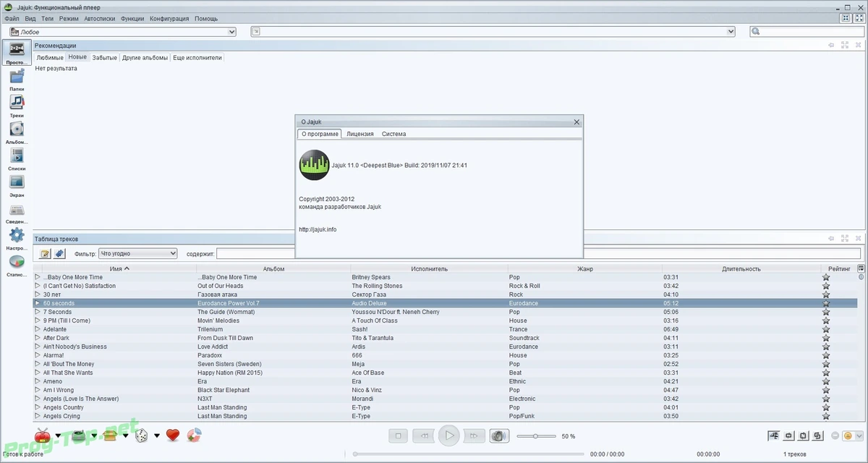The width and height of the screenshot is (868, 463).
Task: Close the О Jajuk dialog
Action: coord(576,122)
